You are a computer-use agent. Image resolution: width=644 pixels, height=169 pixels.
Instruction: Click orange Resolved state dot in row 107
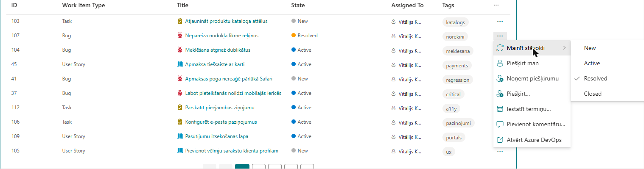294,36
